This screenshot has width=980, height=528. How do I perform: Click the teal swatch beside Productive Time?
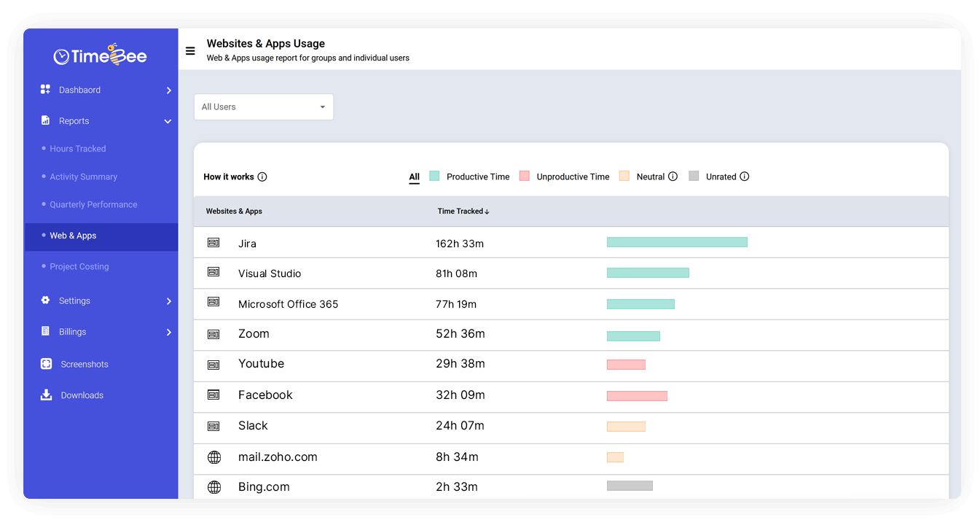click(x=434, y=176)
